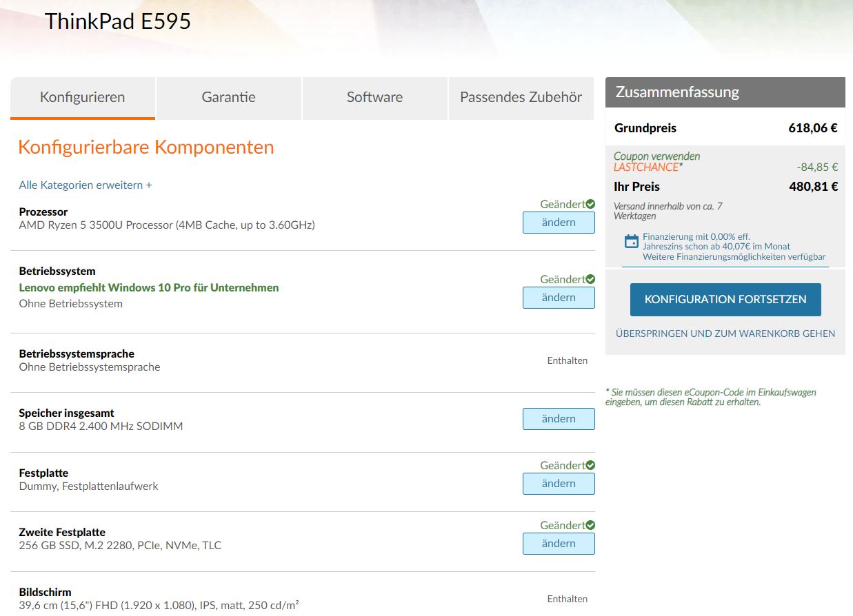
Task: Click Lenovo empfiehlt Windows 10 Pro text
Action: pyautogui.click(x=149, y=288)
